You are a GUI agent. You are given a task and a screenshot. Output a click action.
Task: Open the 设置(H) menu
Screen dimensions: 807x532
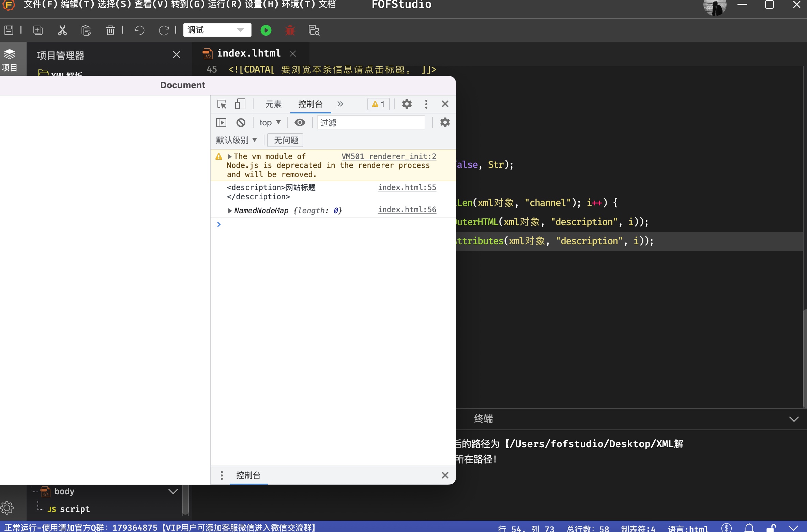pyautogui.click(x=261, y=5)
